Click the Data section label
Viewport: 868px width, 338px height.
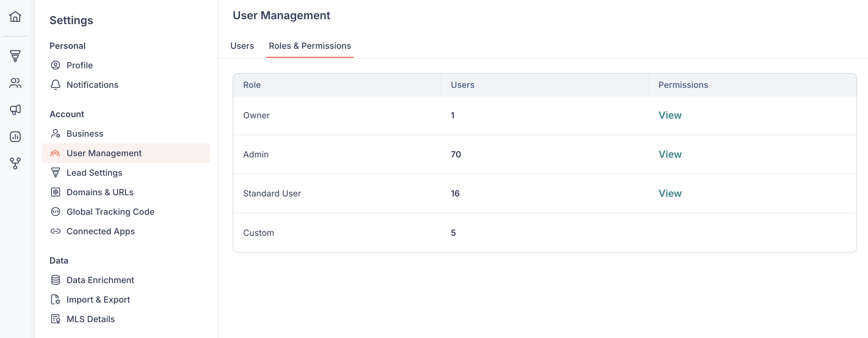pos(59,261)
